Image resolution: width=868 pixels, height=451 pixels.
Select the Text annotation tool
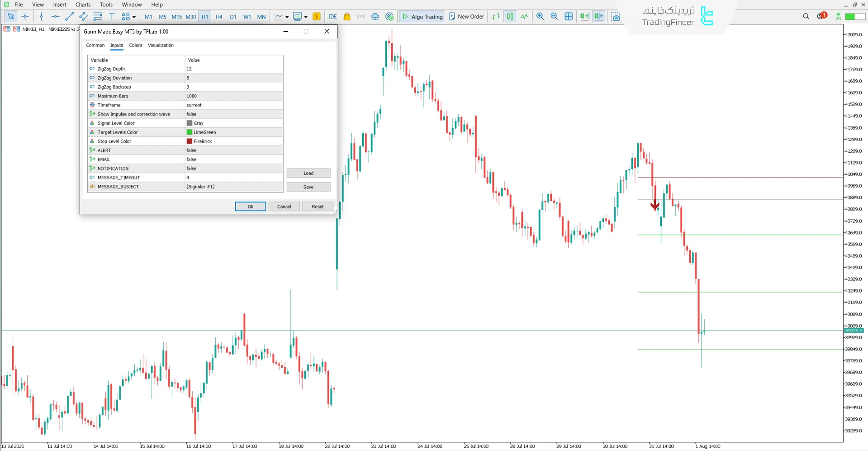tap(112, 16)
